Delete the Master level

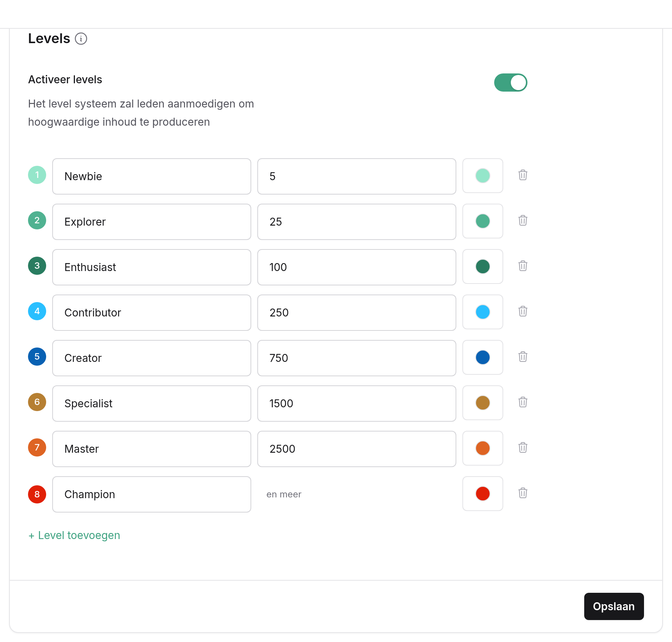click(x=523, y=447)
